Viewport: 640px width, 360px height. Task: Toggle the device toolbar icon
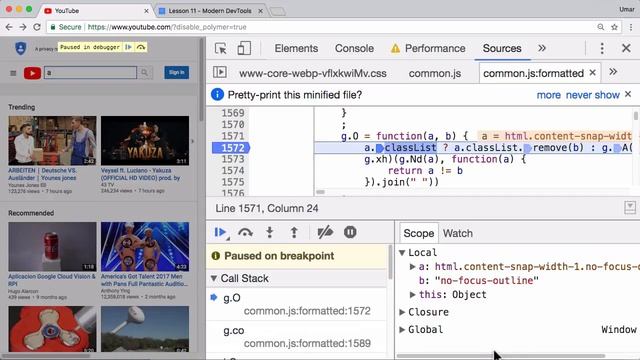coord(244,48)
